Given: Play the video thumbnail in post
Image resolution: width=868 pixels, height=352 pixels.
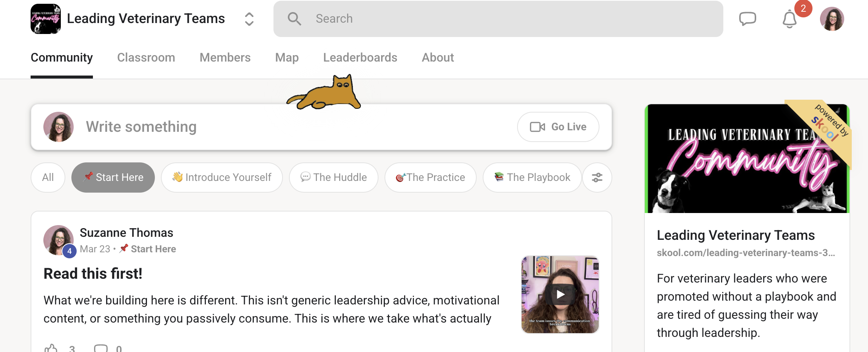Looking at the screenshot, I should coord(560,295).
